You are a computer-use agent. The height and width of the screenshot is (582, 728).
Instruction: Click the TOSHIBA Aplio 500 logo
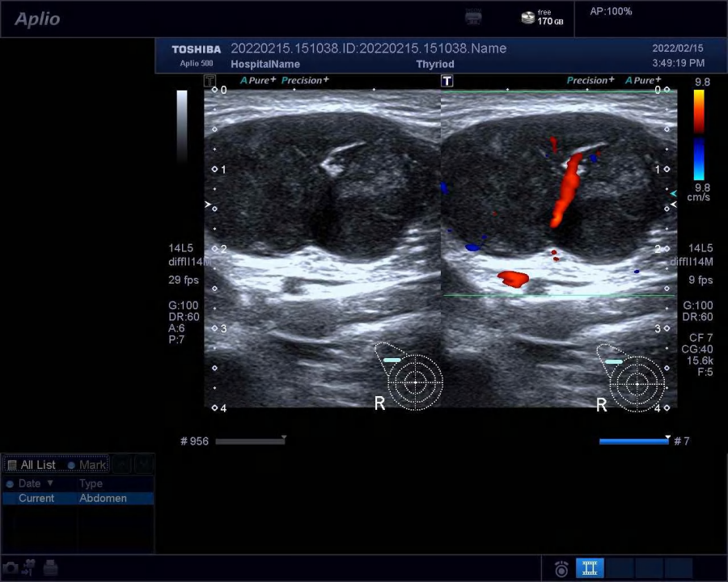tap(196, 56)
